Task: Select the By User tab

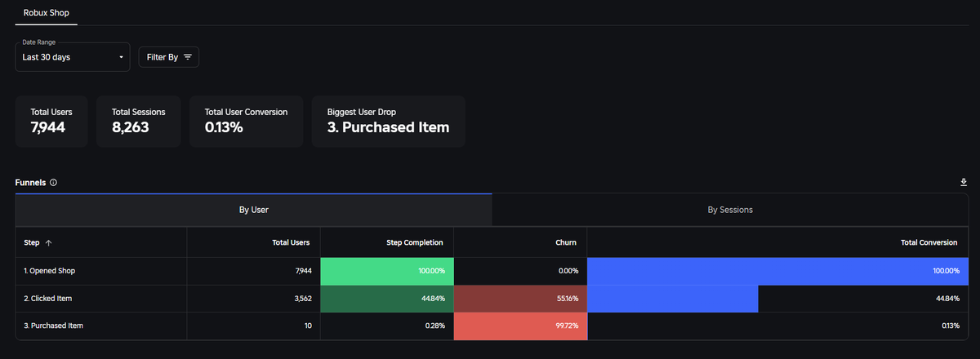Action: pyautogui.click(x=254, y=210)
